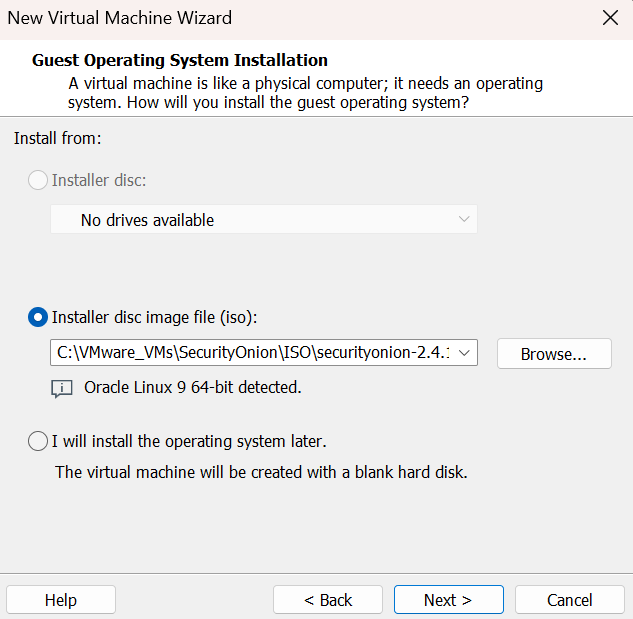Viewport: 633px width, 619px height.
Task: Click the Install from: label
Action: (x=58, y=138)
